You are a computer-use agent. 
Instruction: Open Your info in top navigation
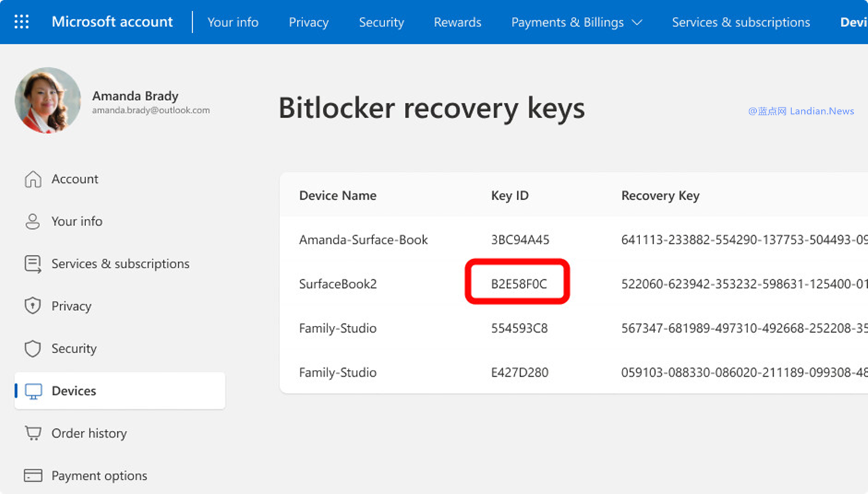[x=233, y=22]
